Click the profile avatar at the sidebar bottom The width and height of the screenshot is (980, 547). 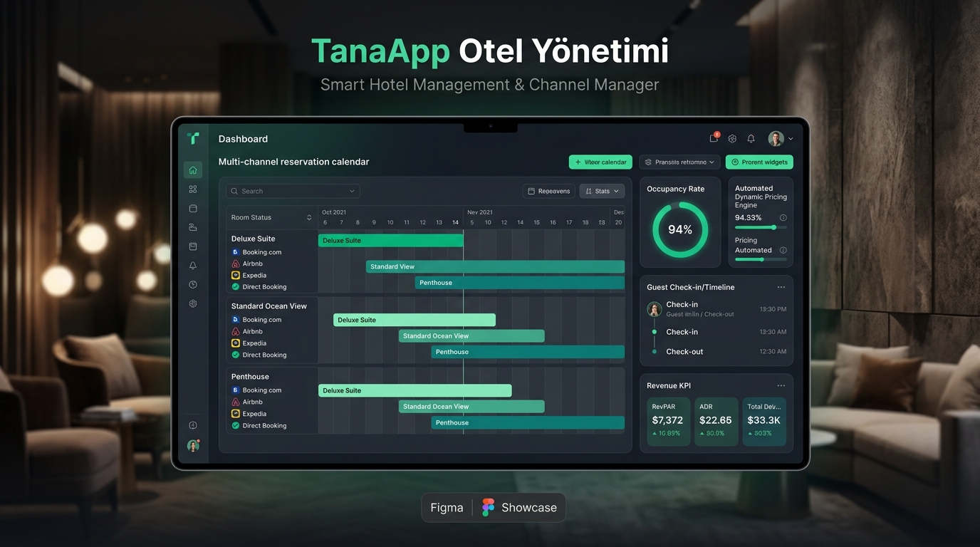pyautogui.click(x=193, y=446)
